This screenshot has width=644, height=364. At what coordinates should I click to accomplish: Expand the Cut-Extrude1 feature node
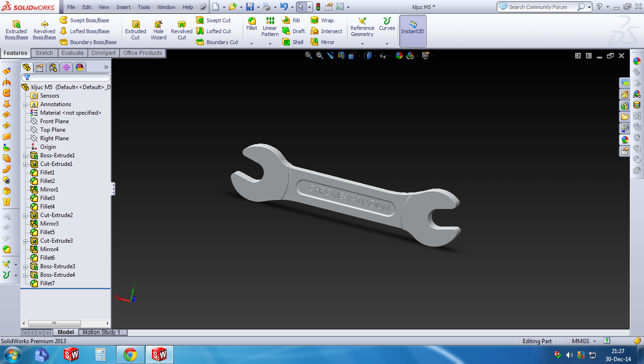(x=26, y=164)
